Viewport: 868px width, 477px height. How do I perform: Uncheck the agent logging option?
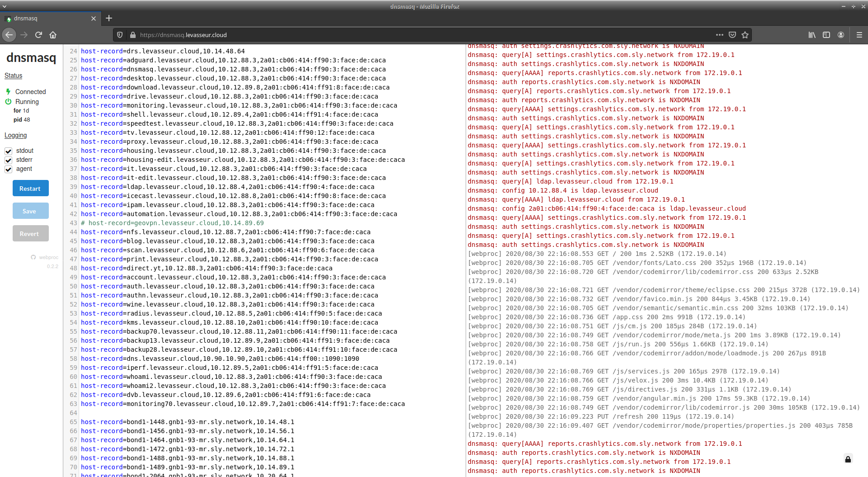pos(9,169)
